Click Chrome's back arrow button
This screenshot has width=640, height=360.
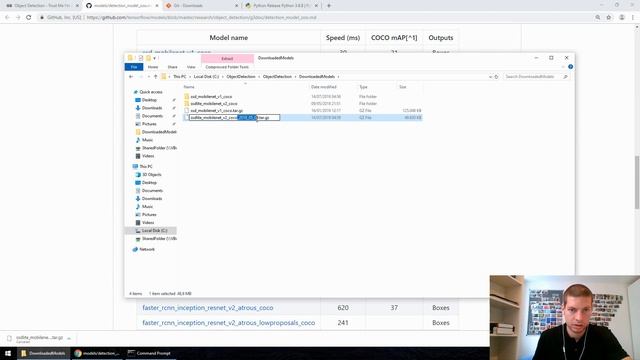(7, 18)
